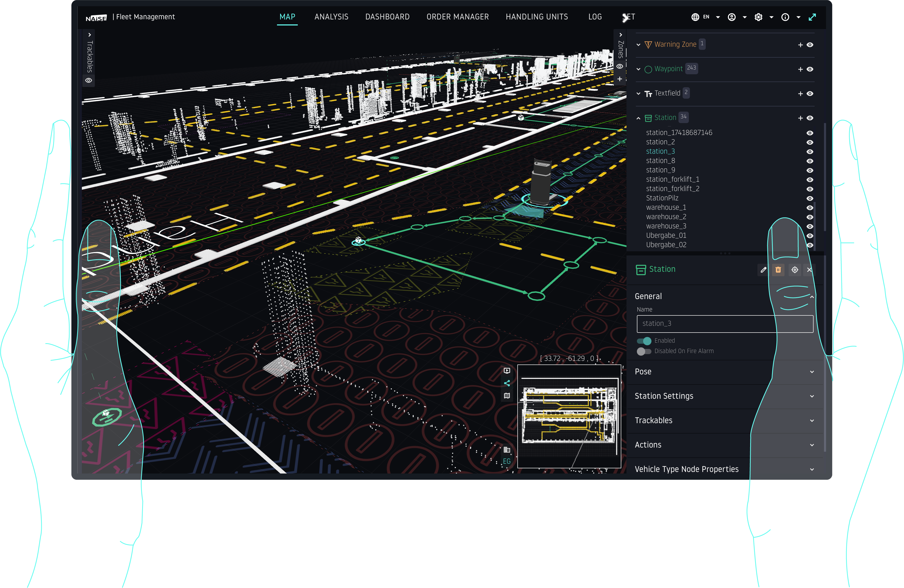
Task: Click the crosshair locate icon in Station panel
Action: tap(795, 270)
